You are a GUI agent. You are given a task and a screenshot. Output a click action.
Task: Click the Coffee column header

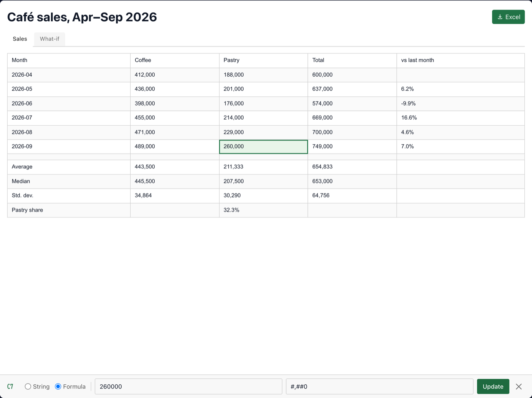click(175, 60)
